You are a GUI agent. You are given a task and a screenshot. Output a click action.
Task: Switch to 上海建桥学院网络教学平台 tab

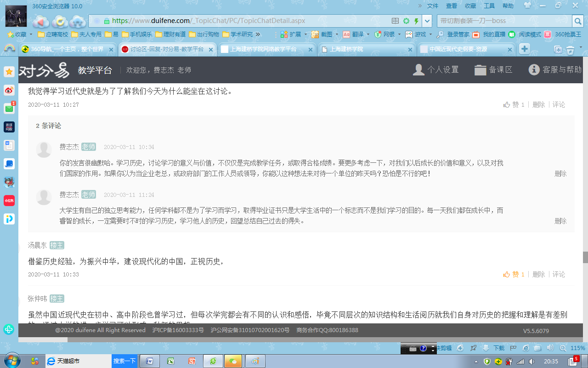263,49
